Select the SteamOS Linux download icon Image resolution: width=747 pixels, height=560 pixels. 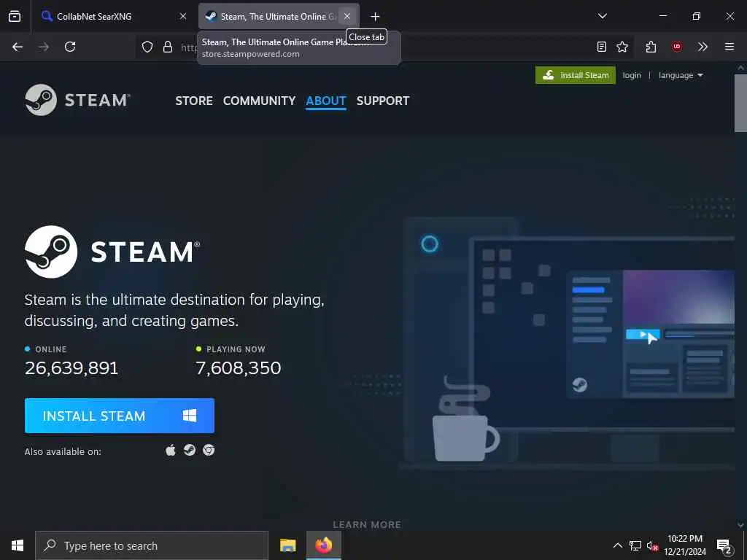(190, 450)
